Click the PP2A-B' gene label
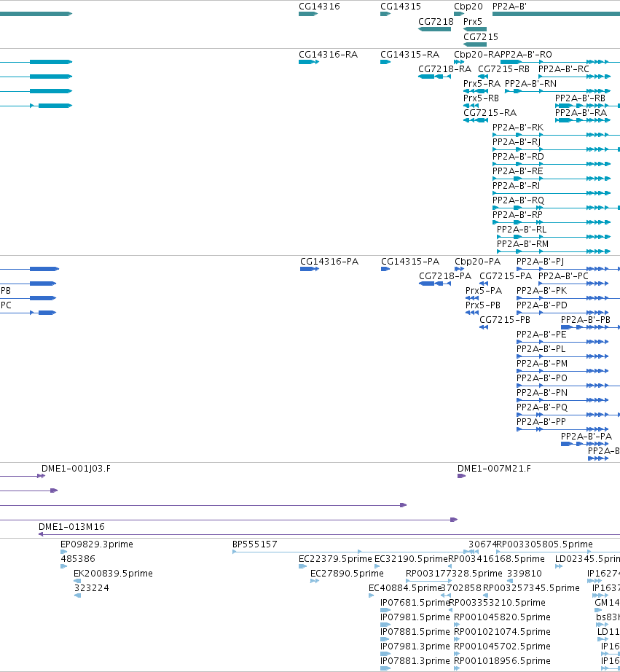This screenshot has width=620, height=672. [509, 7]
